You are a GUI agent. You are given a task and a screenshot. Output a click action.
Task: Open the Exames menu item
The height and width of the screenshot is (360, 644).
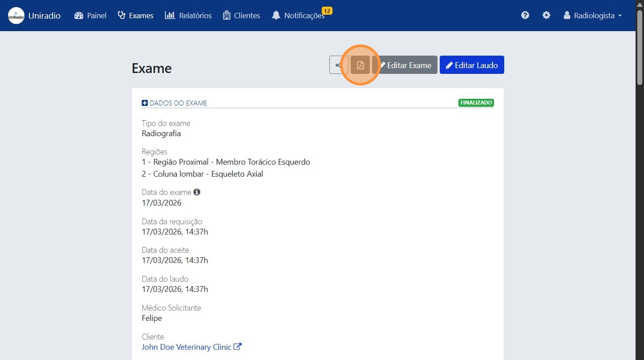pyautogui.click(x=135, y=16)
